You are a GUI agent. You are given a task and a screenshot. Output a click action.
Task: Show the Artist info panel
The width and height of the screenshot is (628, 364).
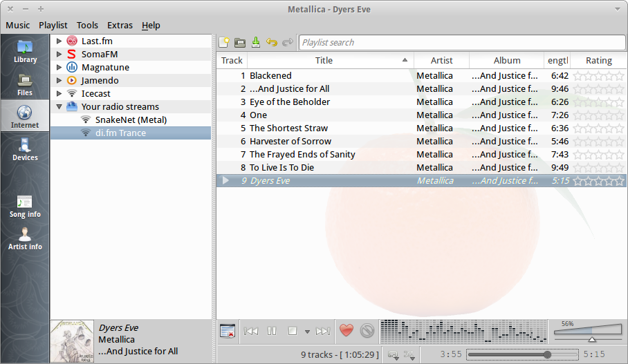pyautogui.click(x=25, y=239)
